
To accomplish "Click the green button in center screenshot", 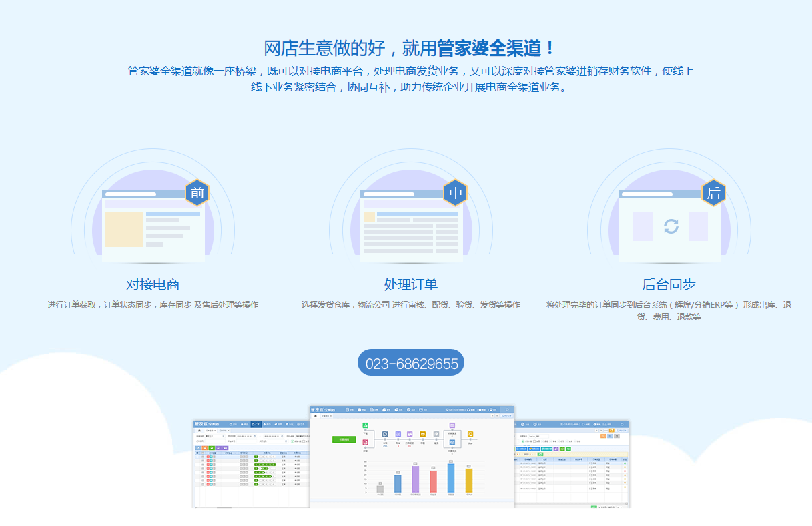I will pos(344,439).
